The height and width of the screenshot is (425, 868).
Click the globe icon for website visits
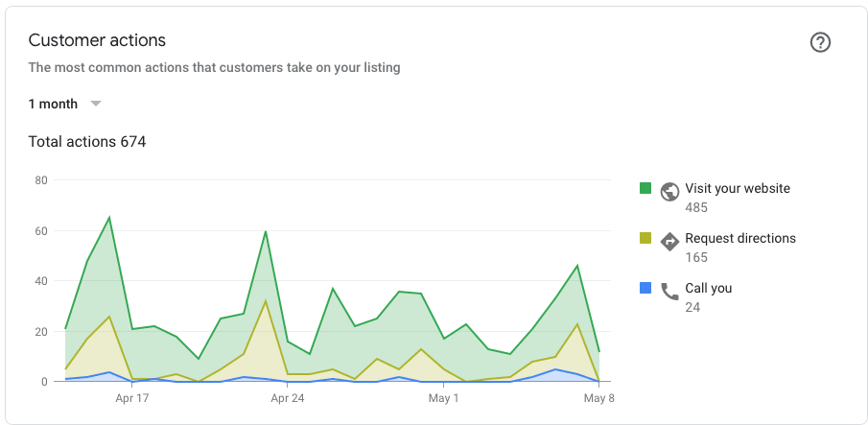click(x=669, y=191)
